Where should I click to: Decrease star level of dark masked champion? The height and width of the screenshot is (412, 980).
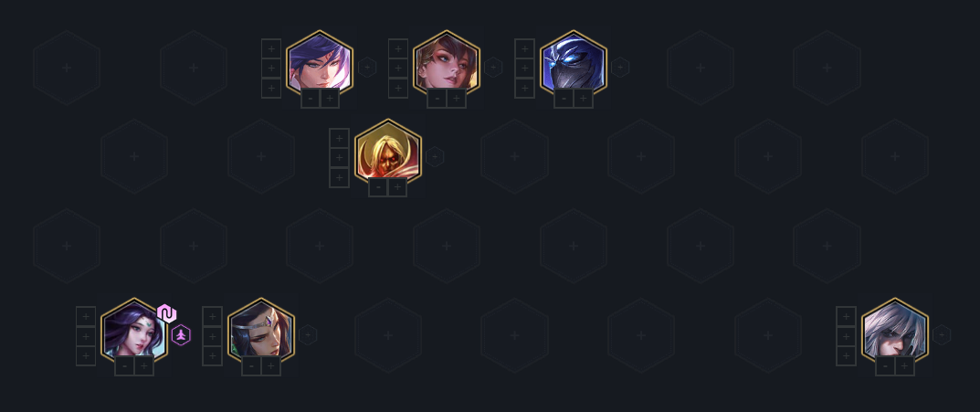tap(564, 98)
